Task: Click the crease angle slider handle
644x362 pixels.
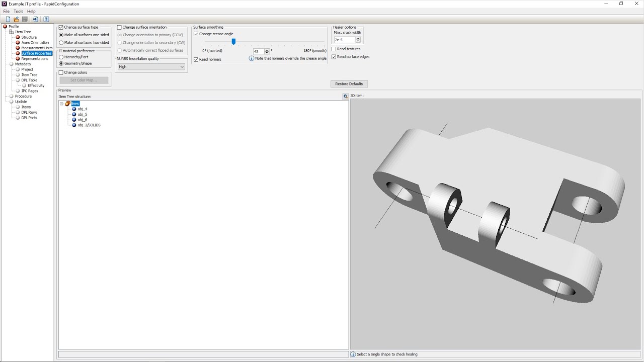Action: 233,42
